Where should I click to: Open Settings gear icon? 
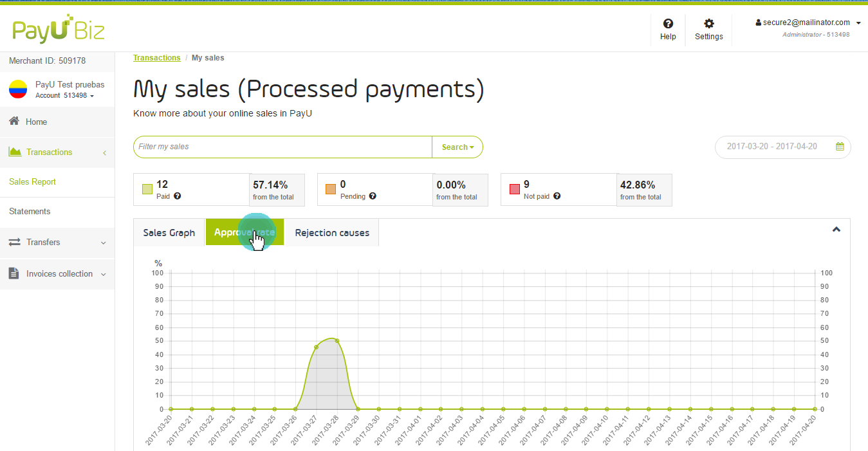[x=708, y=24]
